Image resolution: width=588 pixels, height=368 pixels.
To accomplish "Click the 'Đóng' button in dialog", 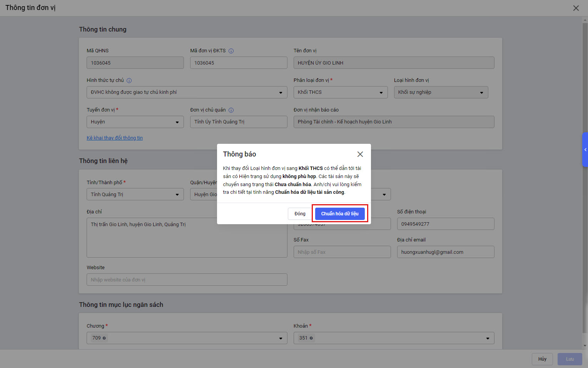I will (300, 214).
